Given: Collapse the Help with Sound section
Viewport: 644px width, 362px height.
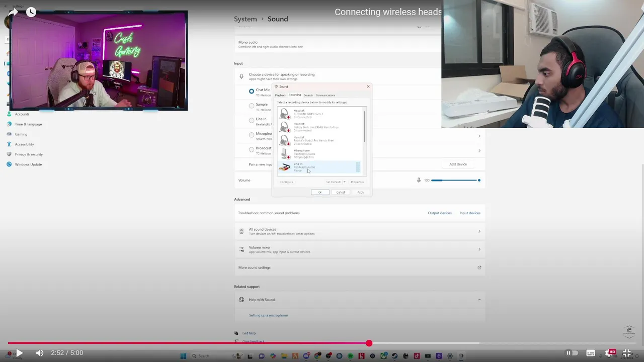Looking at the screenshot, I should coord(479,300).
